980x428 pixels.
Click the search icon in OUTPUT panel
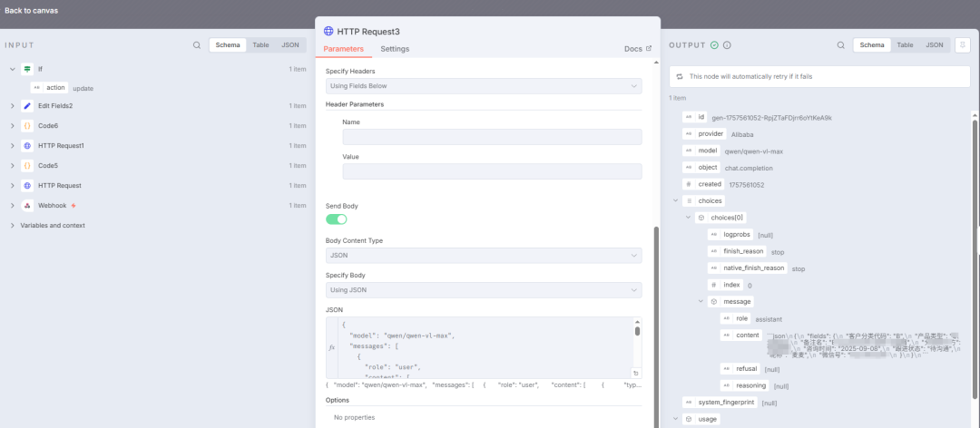841,44
